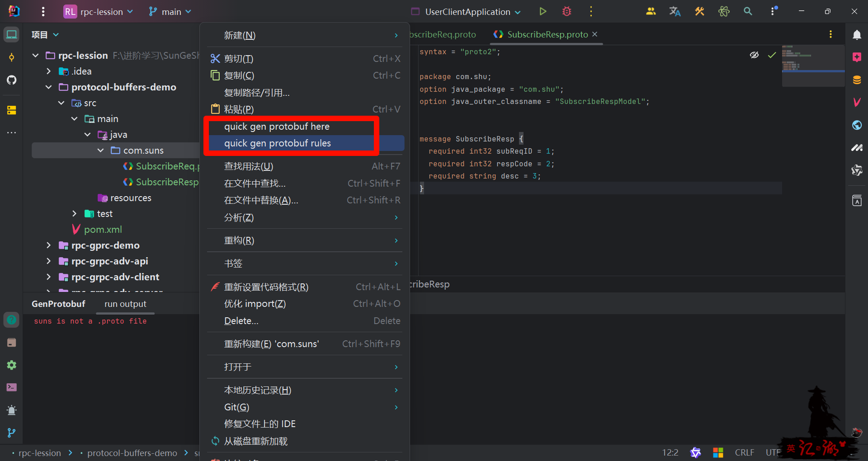The height and width of the screenshot is (461, 868).
Task: Open the main branch dropdown
Action: click(x=170, y=12)
